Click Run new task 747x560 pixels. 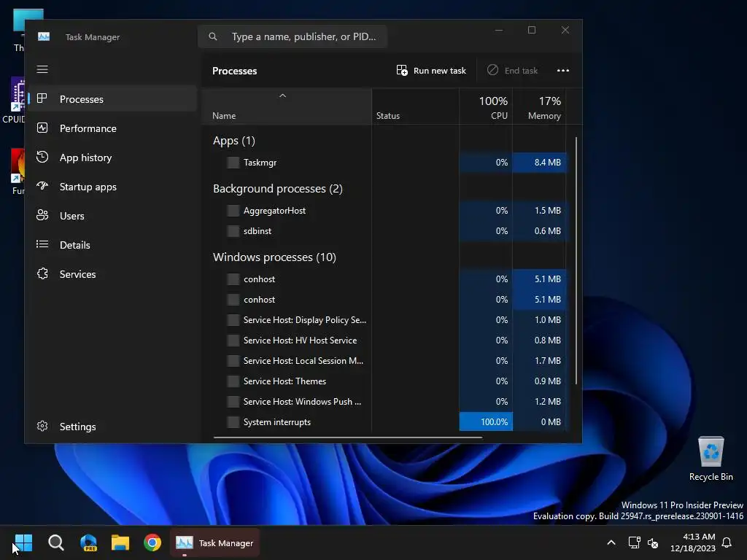point(431,71)
